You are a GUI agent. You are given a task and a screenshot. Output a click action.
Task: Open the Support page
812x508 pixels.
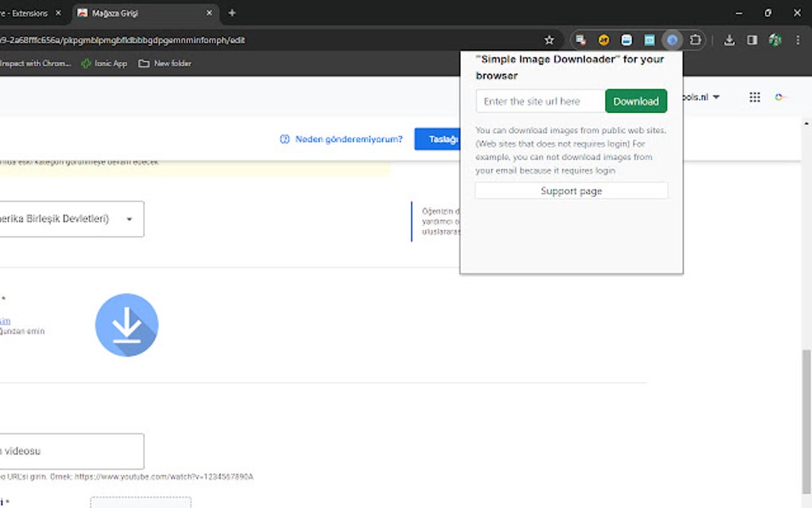(571, 190)
